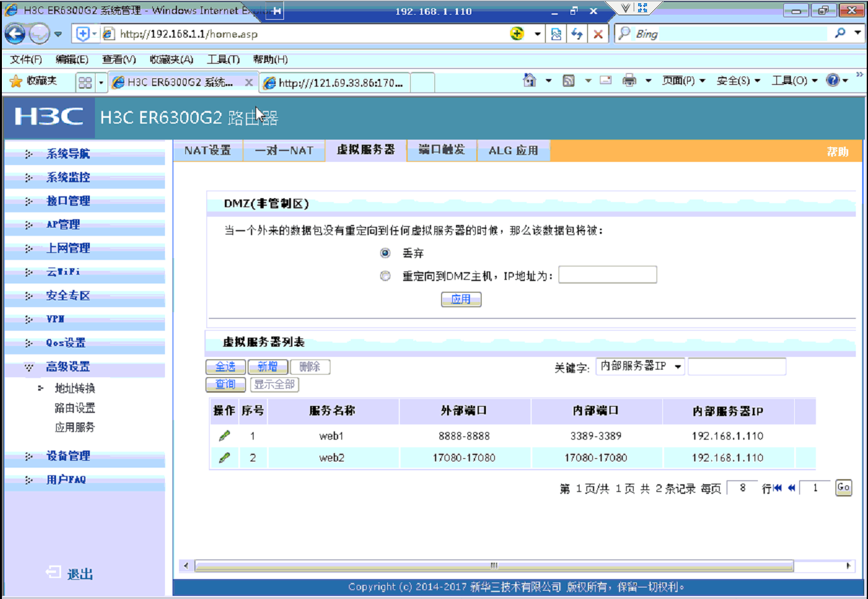Viewport: 868px width, 599px height.
Task: Edit the web1 entry with its pencil icon
Action: [224, 436]
